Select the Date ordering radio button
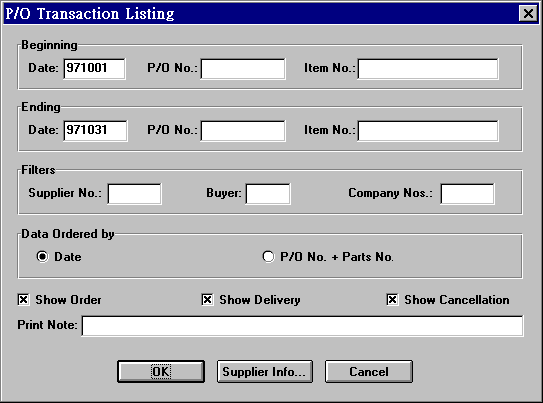Screen dimensions: 543x403 click(x=43, y=257)
